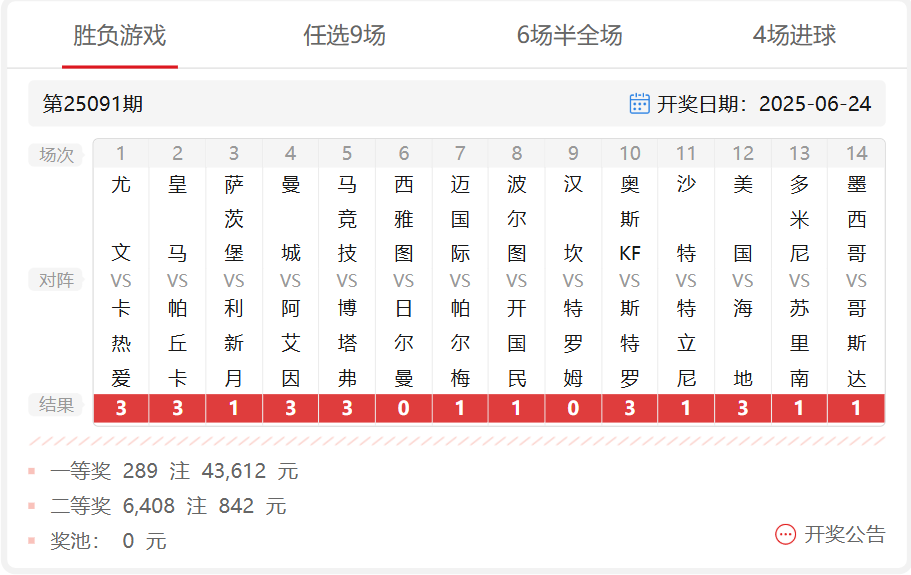Image resolution: width=911 pixels, height=575 pixels.
Task: Click result 1 for match 13
Action: click(799, 408)
